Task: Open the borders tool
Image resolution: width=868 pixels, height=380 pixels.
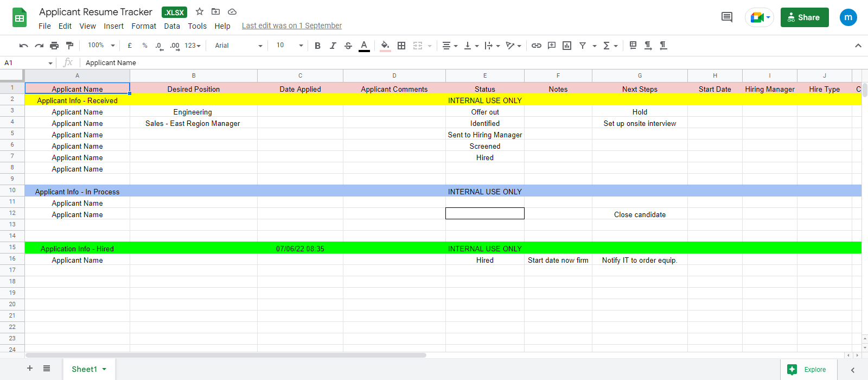Action: [401, 46]
